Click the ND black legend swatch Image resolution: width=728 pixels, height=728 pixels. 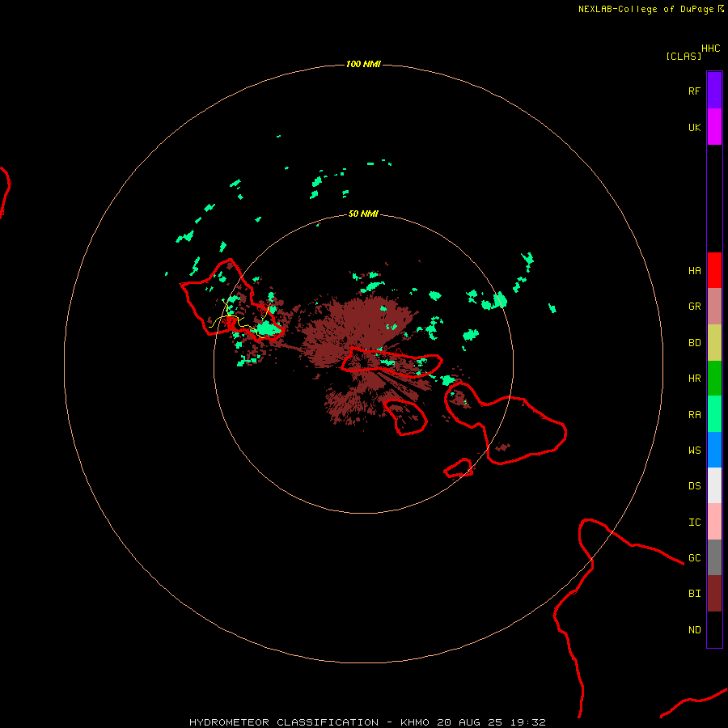714,629
